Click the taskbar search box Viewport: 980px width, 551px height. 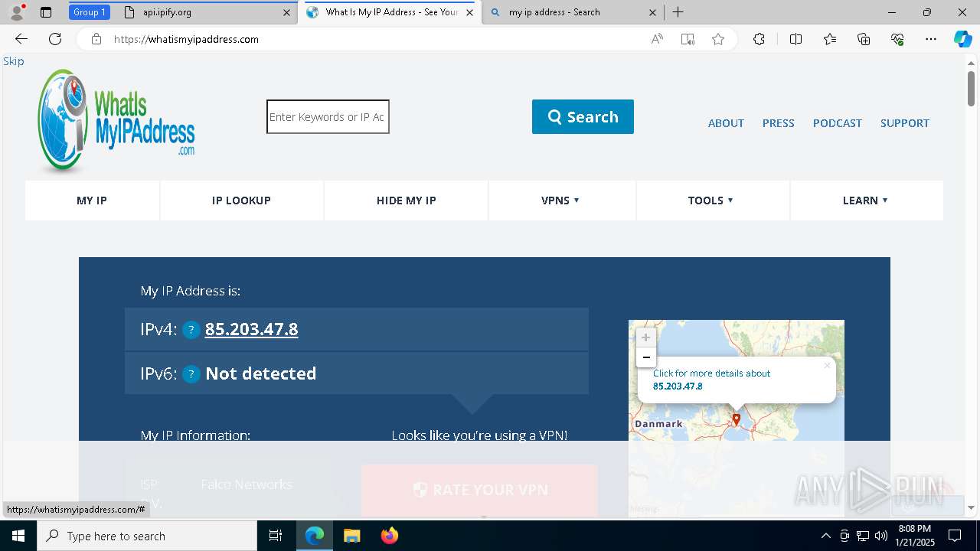click(147, 536)
